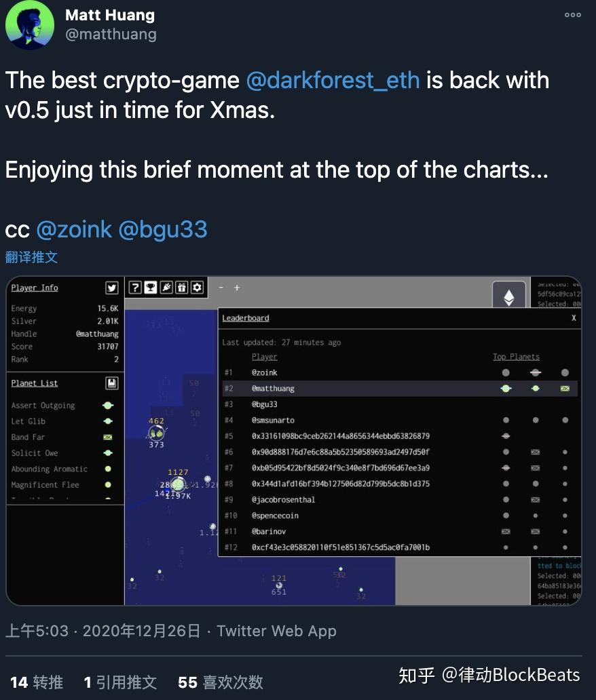Select the @matthuang row in leaderboard

[400, 389]
